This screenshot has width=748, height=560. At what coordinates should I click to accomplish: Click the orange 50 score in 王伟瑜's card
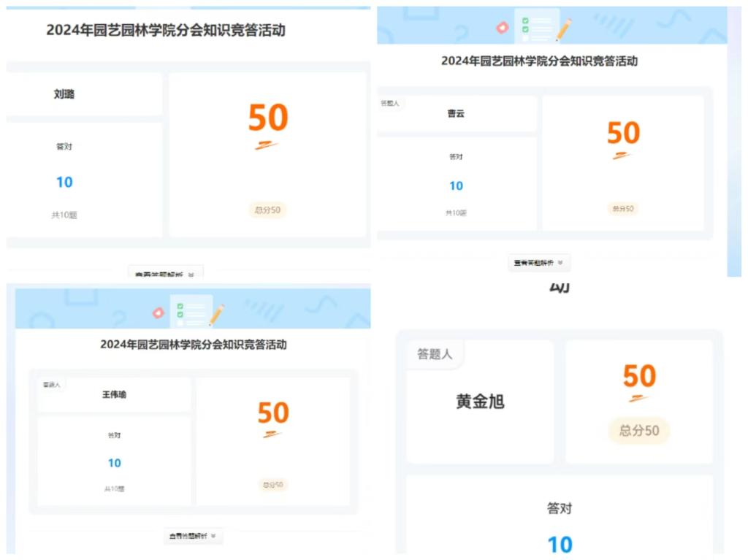click(273, 413)
